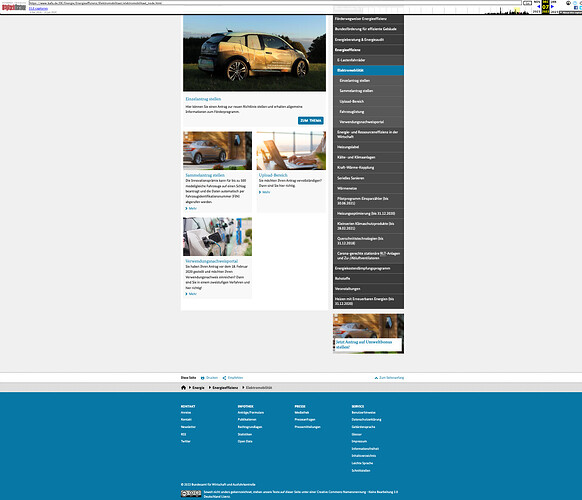Click the ZUM THEMA button
Screen dimensions: 582x500
311,121
